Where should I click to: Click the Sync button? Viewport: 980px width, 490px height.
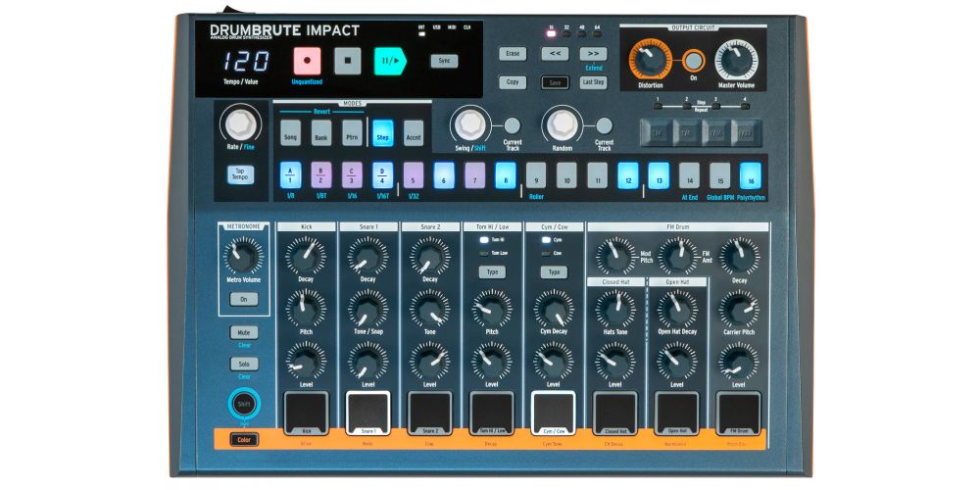444,61
